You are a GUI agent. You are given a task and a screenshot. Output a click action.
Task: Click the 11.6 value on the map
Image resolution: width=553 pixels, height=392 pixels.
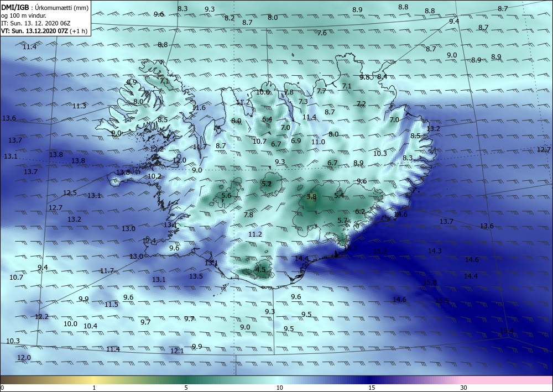pyautogui.click(x=199, y=107)
